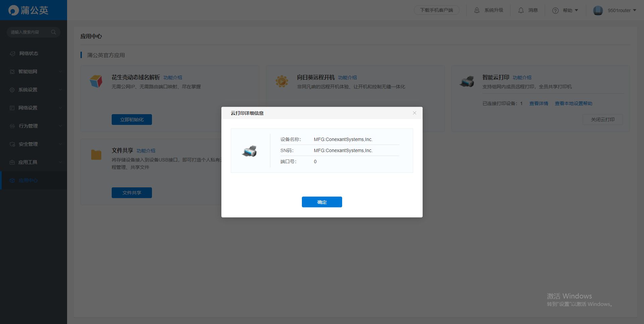Click the 9501router user avatar icon
644x324 pixels.
click(598, 10)
